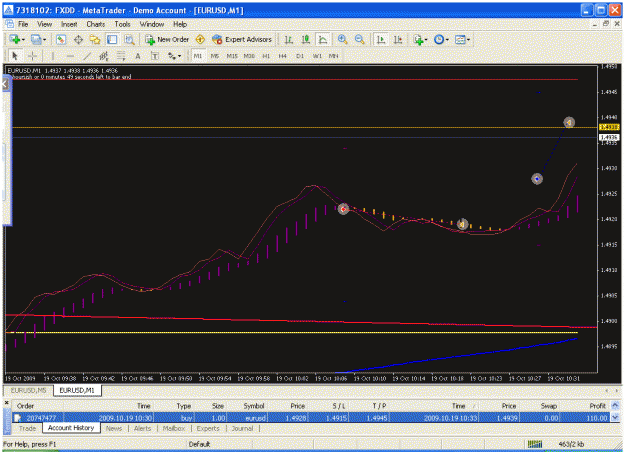625x452 pixels.
Task: Switch to M30 timeframe
Action: tap(249, 56)
